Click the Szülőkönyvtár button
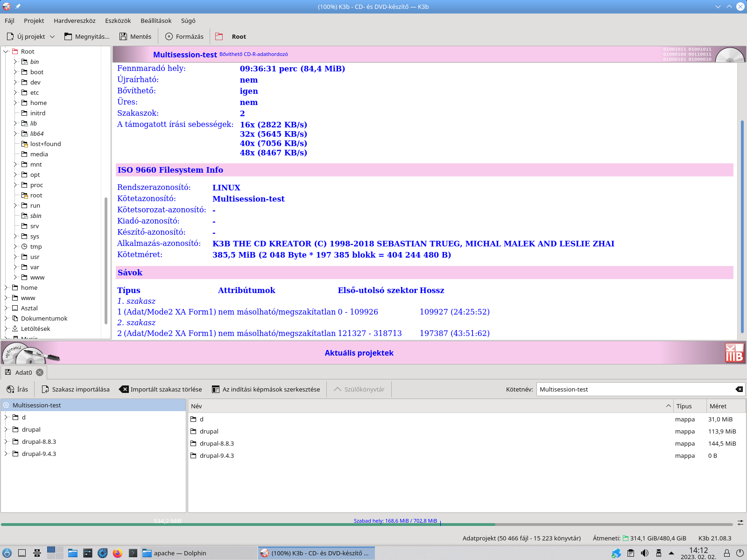This screenshot has height=560, width=747. 359,389
